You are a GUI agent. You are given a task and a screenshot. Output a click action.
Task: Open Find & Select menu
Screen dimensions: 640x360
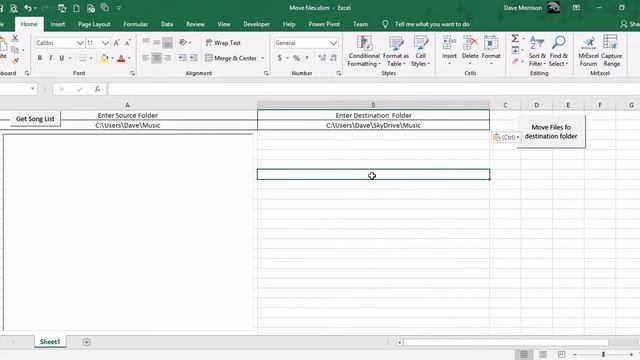pos(558,51)
